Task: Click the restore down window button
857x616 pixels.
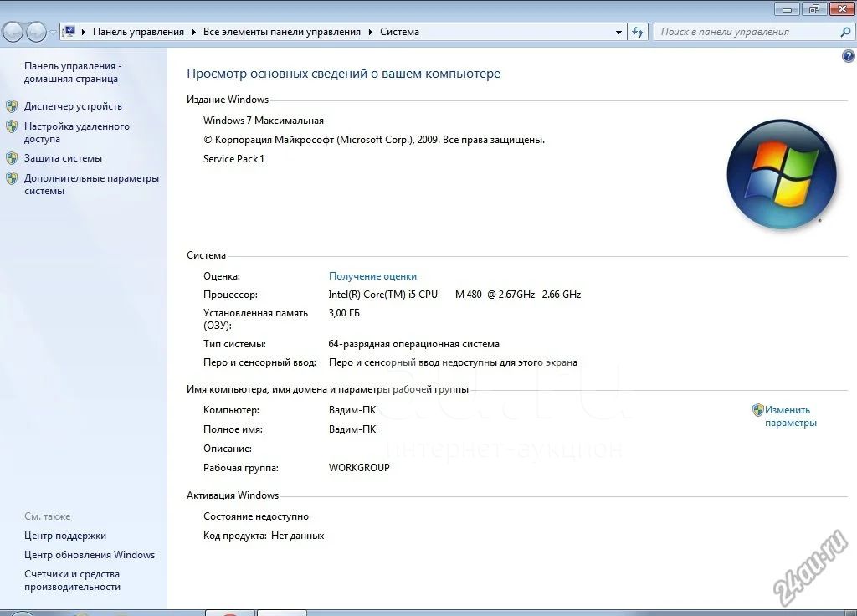Action: click(813, 8)
